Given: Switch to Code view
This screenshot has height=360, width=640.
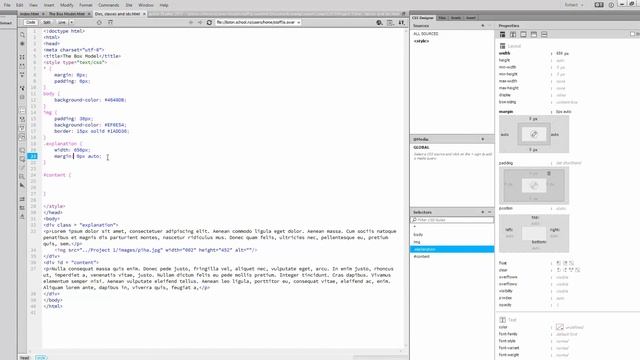Looking at the screenshot, I should (31, 22).
